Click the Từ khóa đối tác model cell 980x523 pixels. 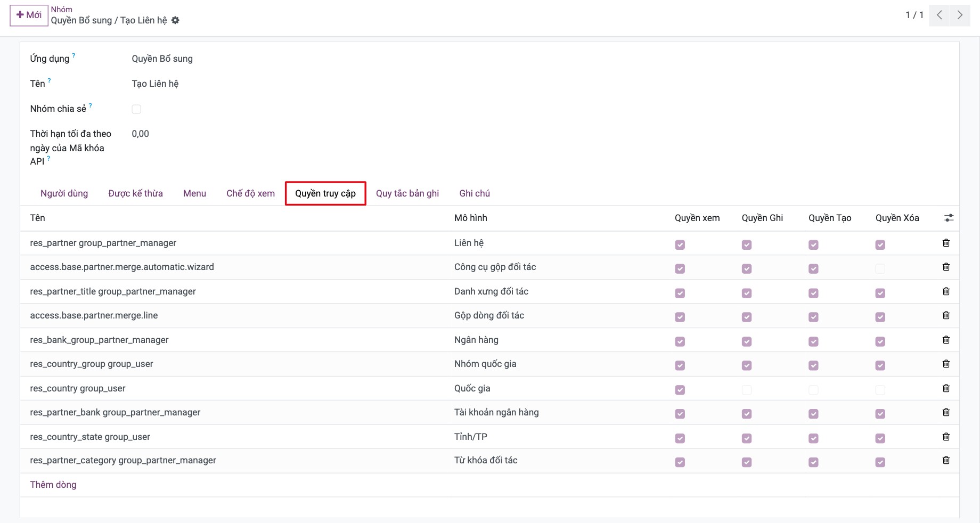[486, 460]
